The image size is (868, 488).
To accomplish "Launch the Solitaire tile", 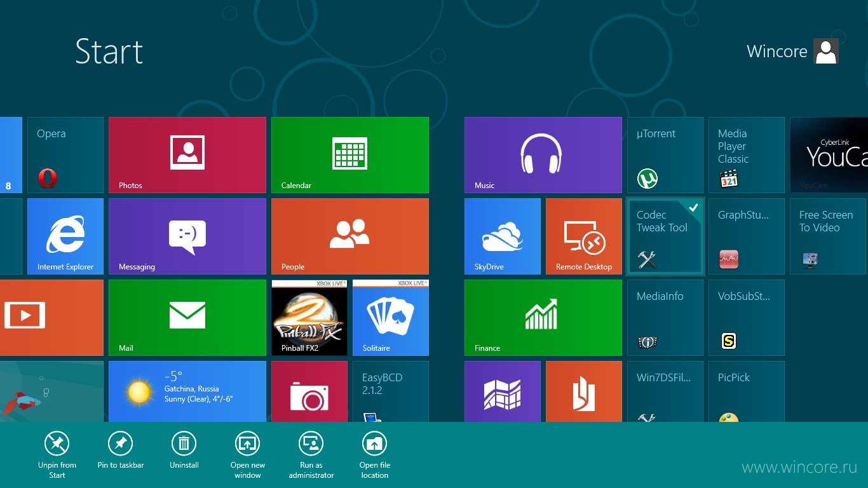I will [x=391, y=318].
